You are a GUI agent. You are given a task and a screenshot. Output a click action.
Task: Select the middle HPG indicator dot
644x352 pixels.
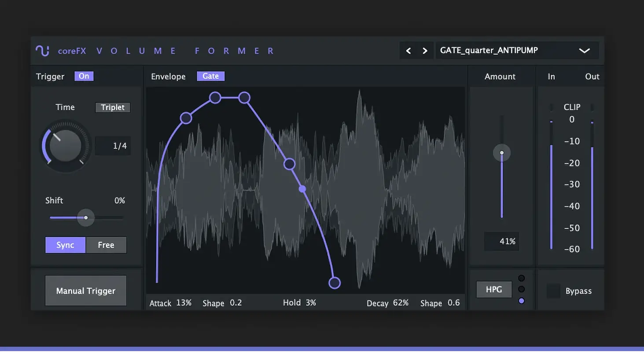point(522,290)
